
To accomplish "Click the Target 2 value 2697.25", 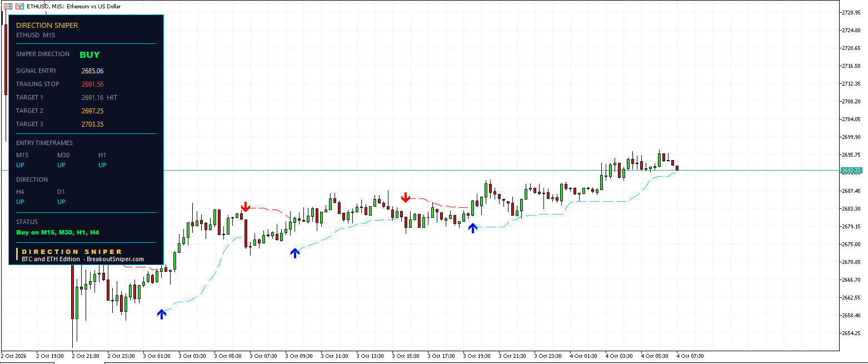I will coord(92,111).
